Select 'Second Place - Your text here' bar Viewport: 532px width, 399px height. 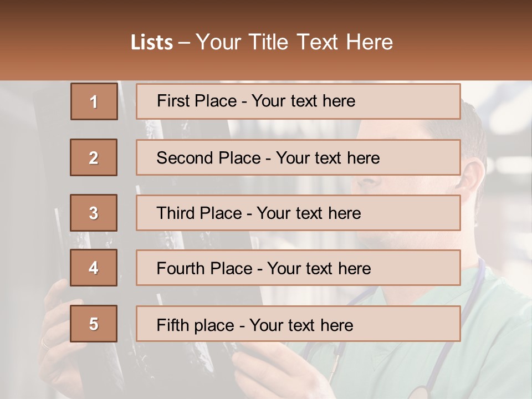tap(298, 157)
